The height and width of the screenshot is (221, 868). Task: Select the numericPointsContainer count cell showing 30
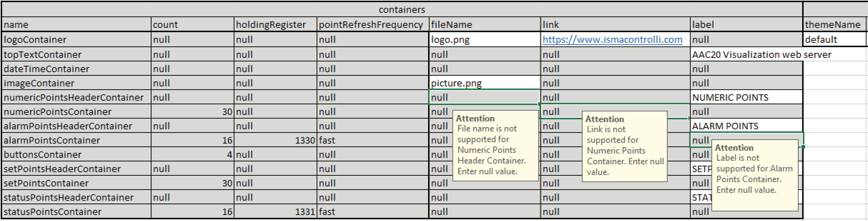pos(192,111)
